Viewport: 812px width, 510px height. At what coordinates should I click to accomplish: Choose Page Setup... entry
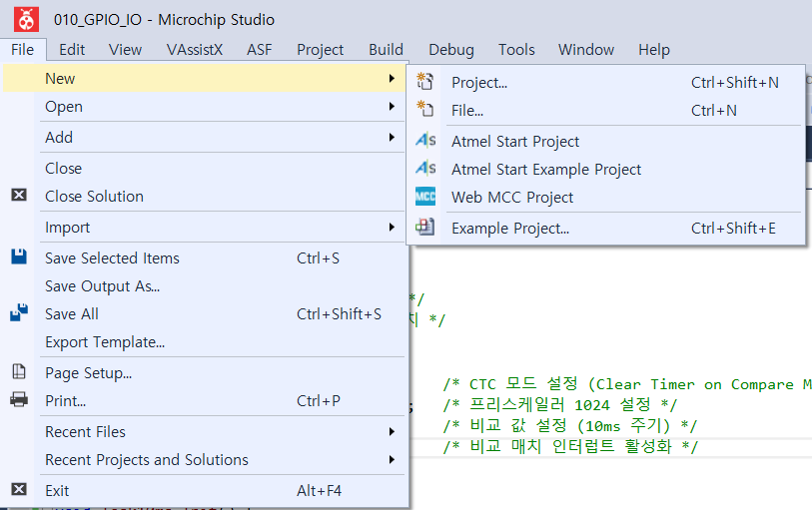[204, 372]
